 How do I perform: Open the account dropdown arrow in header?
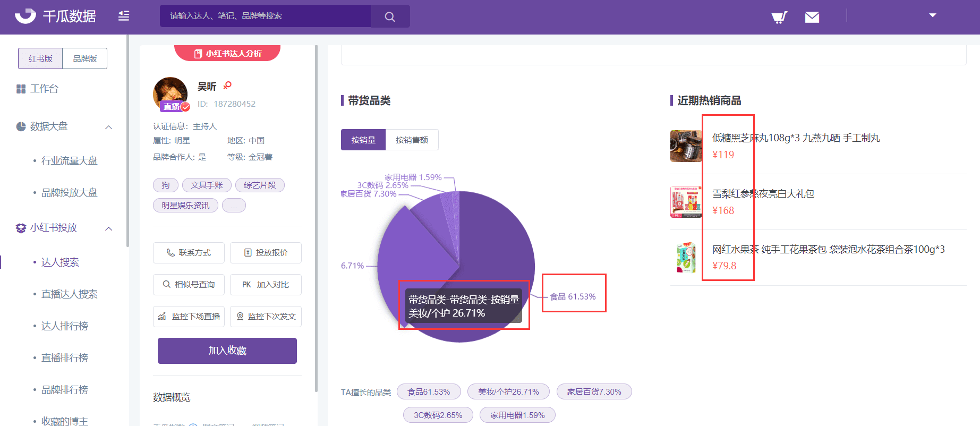[932, 15]
